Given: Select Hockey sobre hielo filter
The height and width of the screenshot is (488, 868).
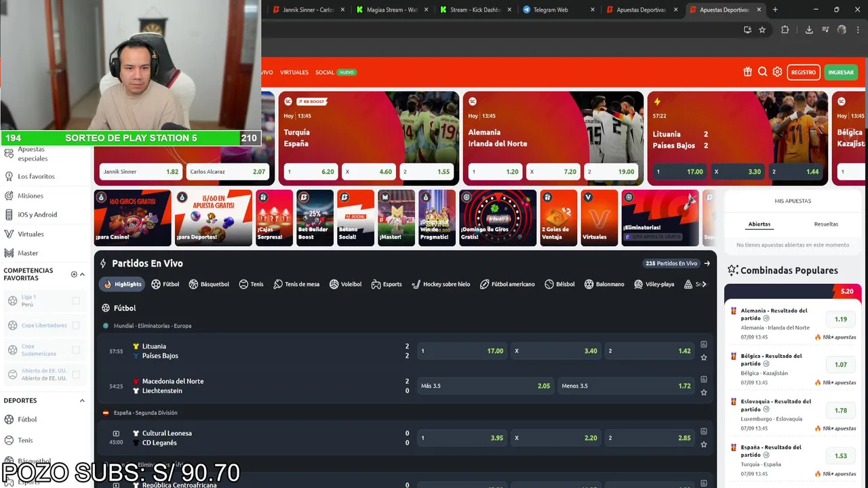Looking at the screenshot, I should [x=441, y=284].
